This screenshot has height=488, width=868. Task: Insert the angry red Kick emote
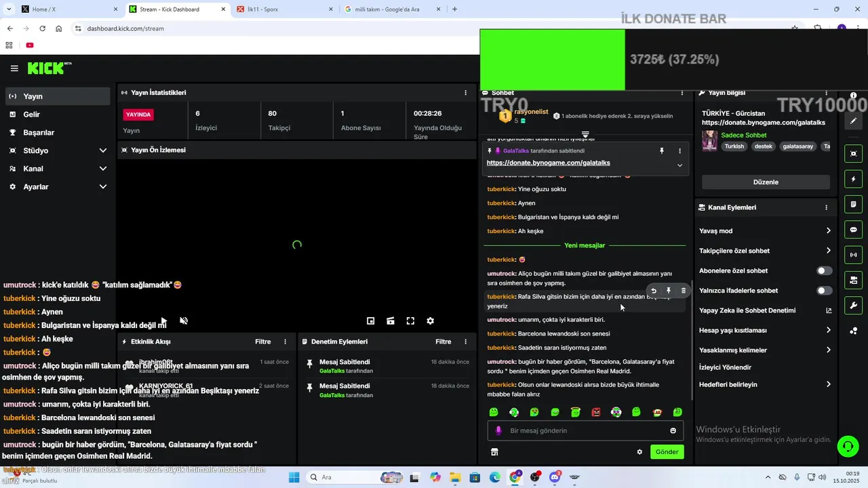[596, 412]
